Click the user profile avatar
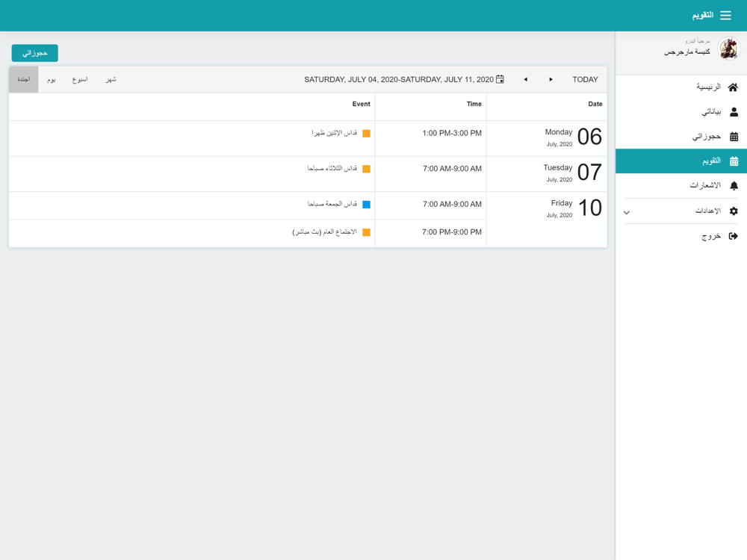The width and height of the screenshot is (747, 560). pos(729,49)
